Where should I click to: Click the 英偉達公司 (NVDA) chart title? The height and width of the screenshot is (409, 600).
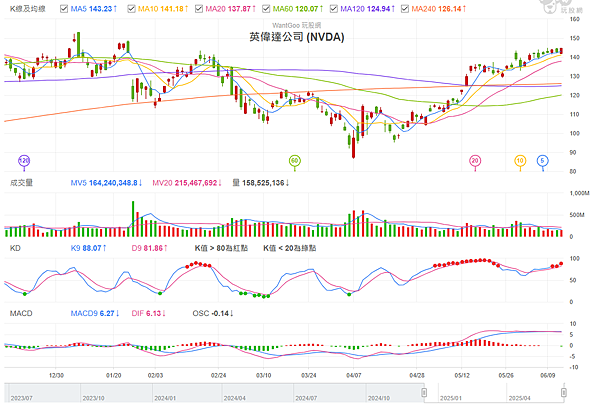click(x=297, y=37)
